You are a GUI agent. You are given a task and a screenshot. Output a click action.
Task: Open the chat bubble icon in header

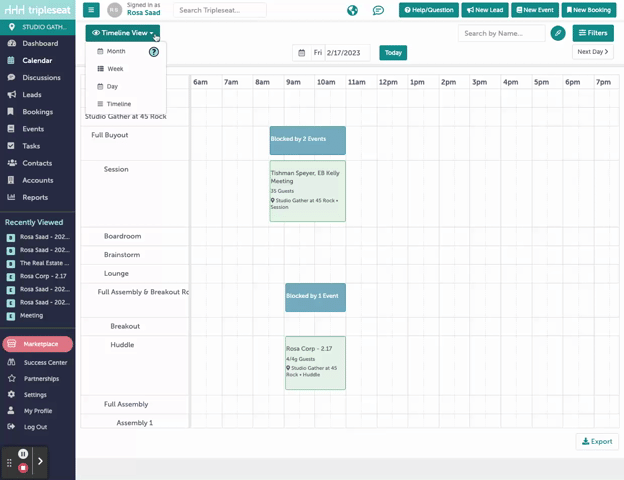tap(378, 10)
